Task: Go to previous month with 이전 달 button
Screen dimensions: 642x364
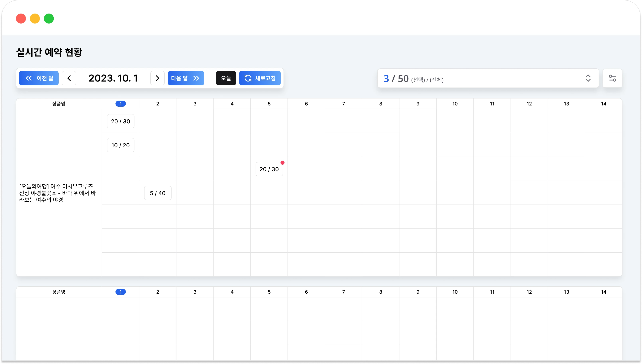Action: (39, 78)
